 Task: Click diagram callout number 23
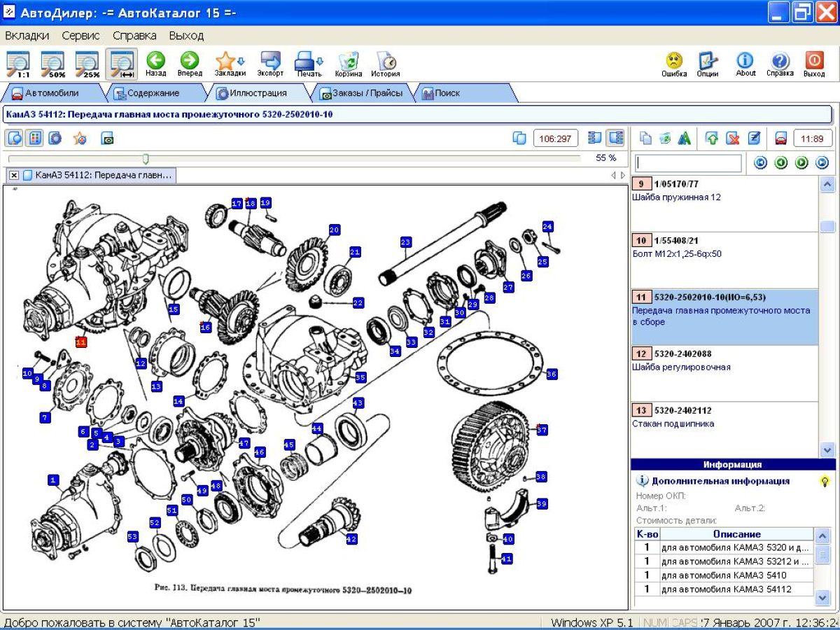point(405,242)
